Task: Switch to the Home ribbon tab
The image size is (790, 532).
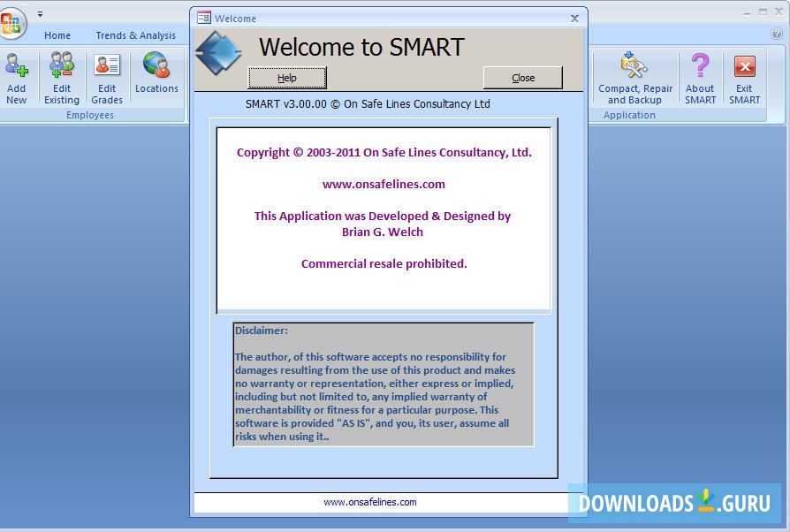Action: pyautogui.click(x=57, y=35)
